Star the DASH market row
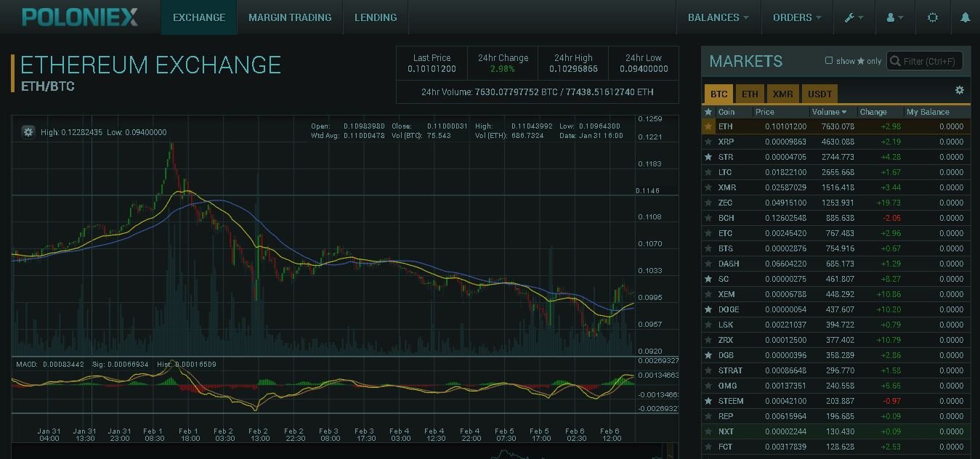 point(708,264)
